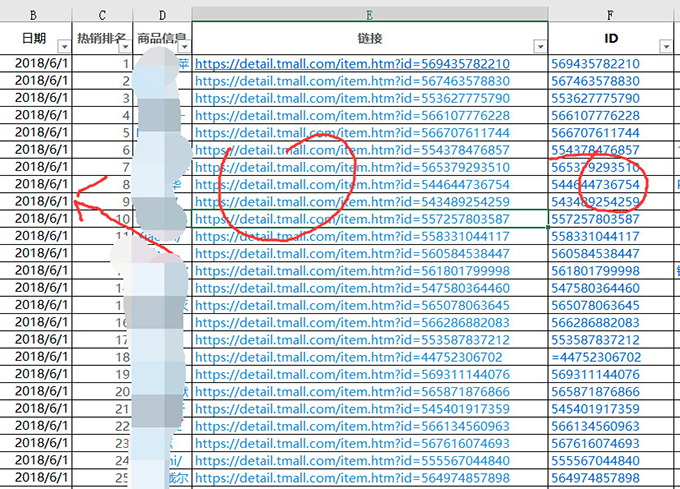The height and width of the screenshot is (489, 680).
Task: Select ID cell 565078063645
Action: pyautogui.click(x=611, y=306)
